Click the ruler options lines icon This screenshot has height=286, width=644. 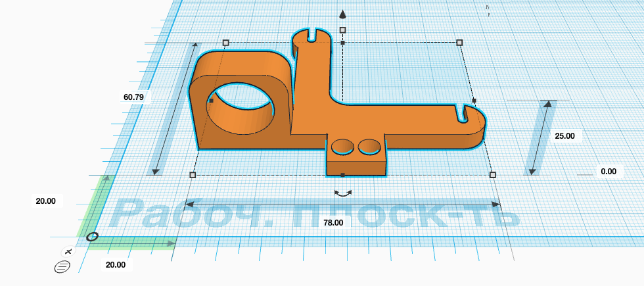[x=62, y=267]
